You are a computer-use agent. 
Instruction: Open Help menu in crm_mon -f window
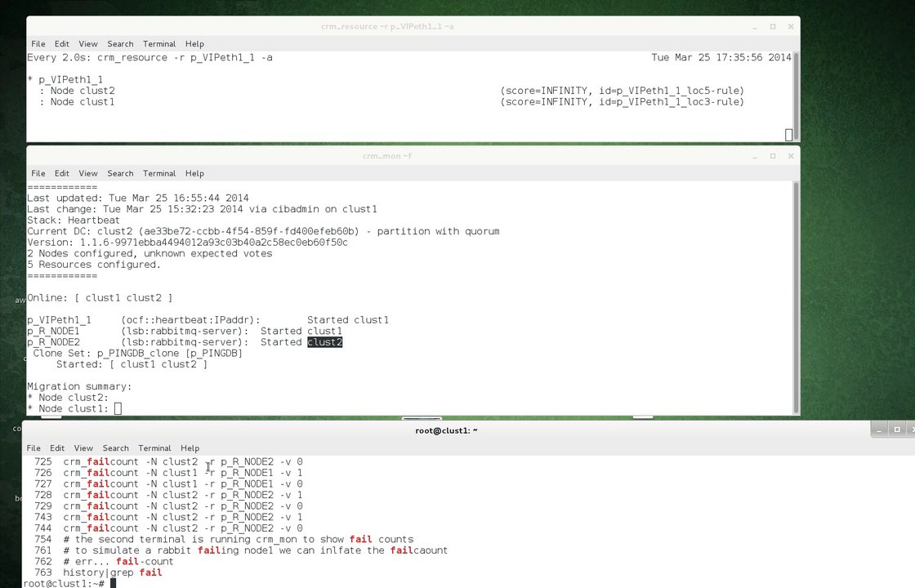click(x=194, y=173)
